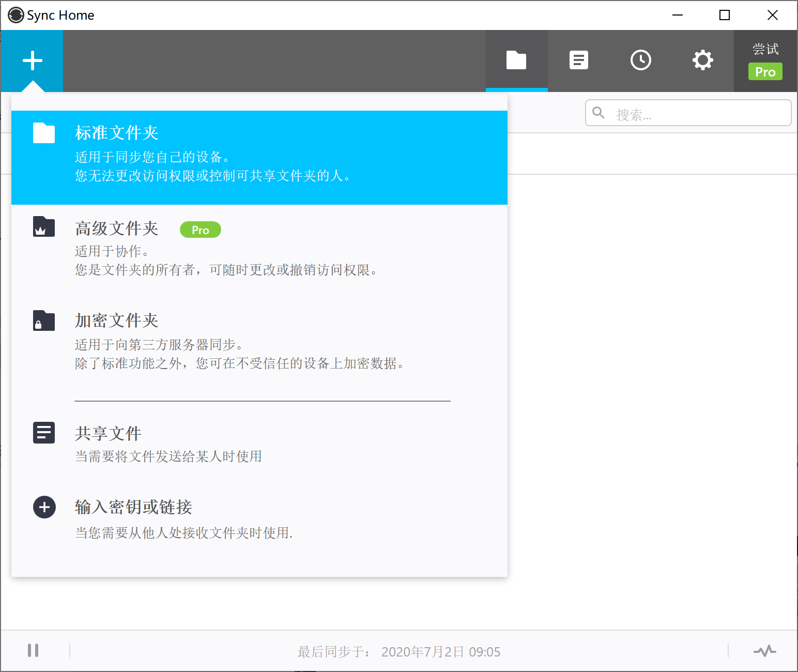Open the settings gear icon
This screenshot has height=672, width=798.
click(703, 60)
